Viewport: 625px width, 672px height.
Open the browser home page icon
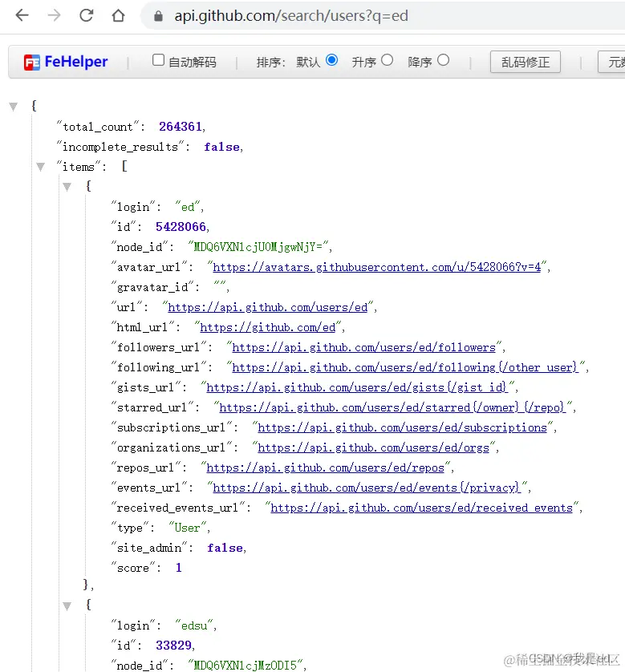pos(118,15)
